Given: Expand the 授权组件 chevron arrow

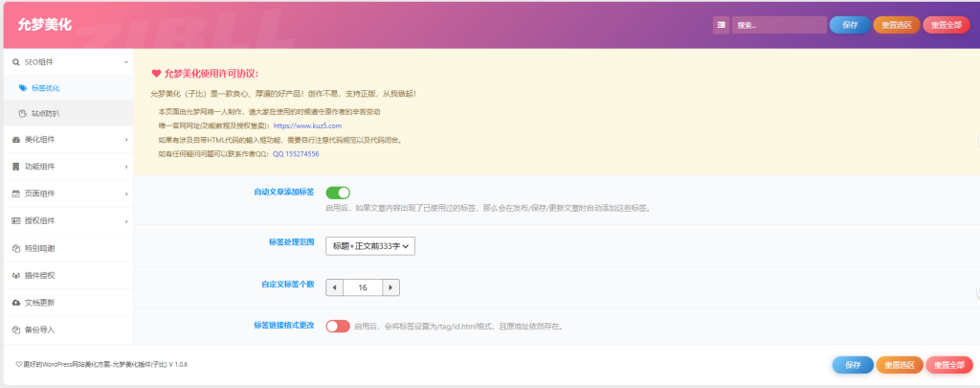Looking at the screenshot, I should 126,221.
